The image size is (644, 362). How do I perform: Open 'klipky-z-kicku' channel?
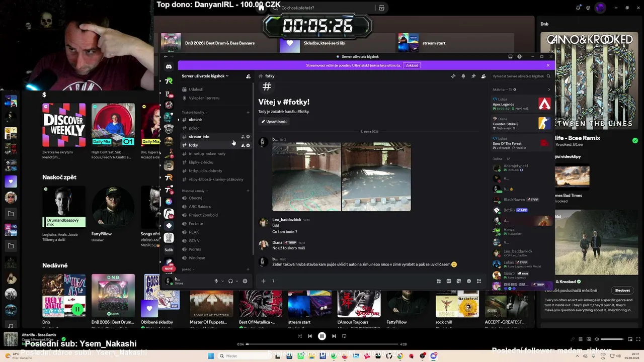[x=216, y=162]
